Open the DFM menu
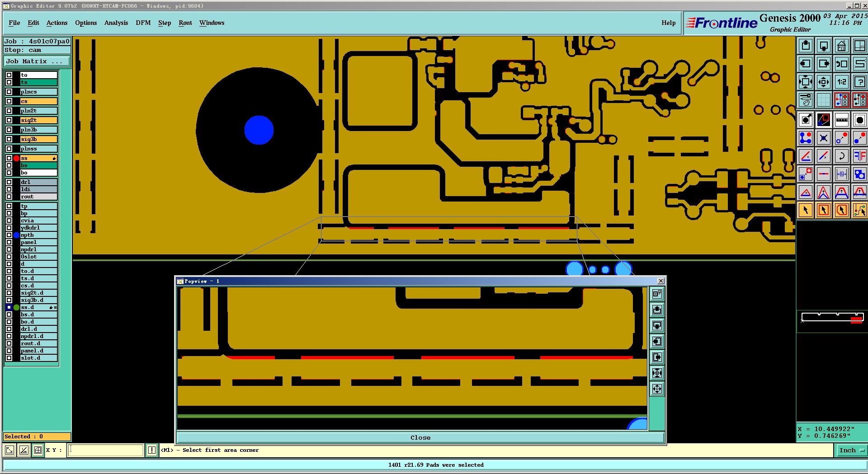The height and width of the screenshot is (474, 868). (x=143, y=23)
